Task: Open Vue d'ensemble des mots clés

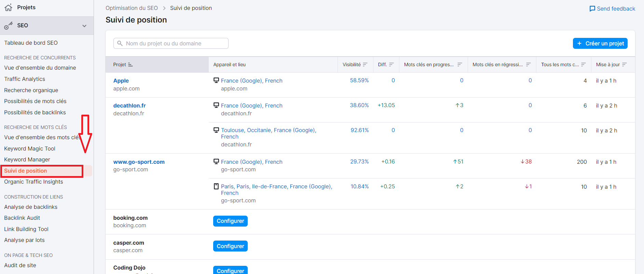Action: coord(42,137)
